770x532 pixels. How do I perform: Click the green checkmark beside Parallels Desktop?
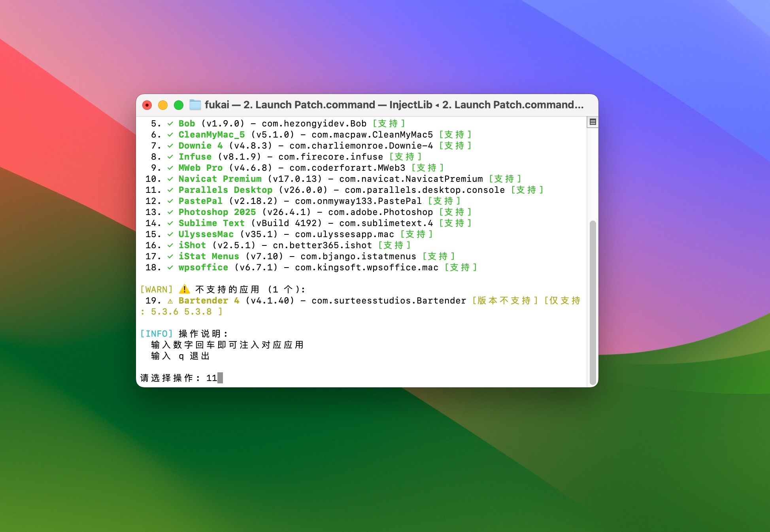point(170,190)
